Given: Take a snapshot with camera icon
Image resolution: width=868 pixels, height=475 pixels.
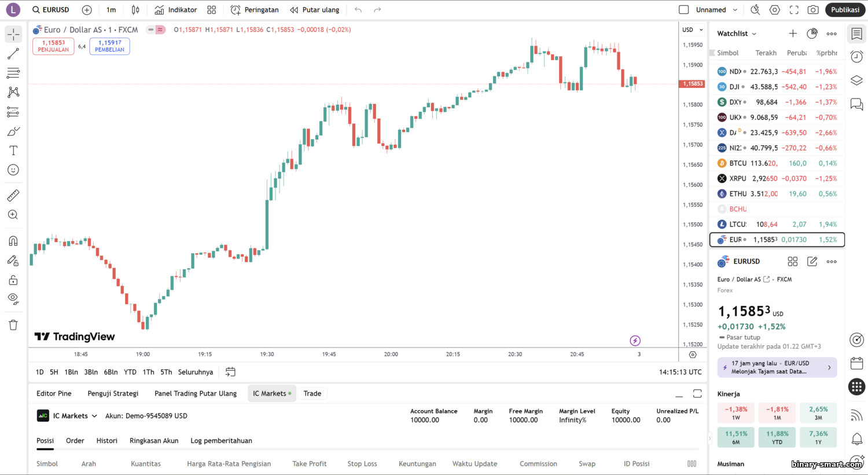Looking at the screenshot, I should point(813,10).
